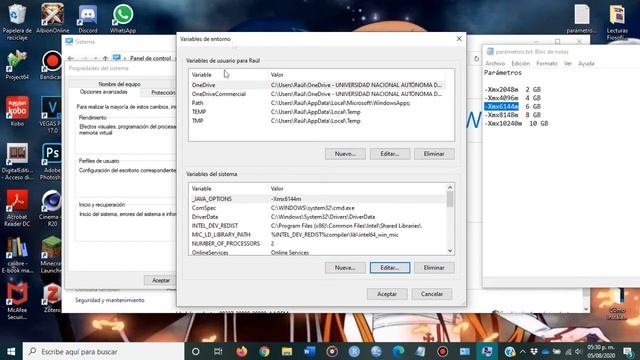Open Microsoft Word from the taskbar
Viewport: 640px width, 360px height.
pyautogui.click(x=309, y=351)
